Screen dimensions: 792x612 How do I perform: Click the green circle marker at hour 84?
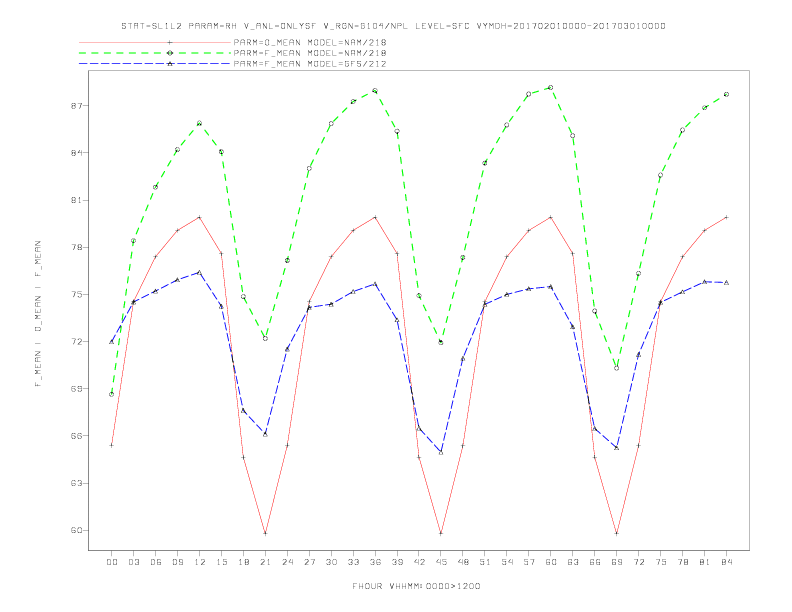point(726,94)
